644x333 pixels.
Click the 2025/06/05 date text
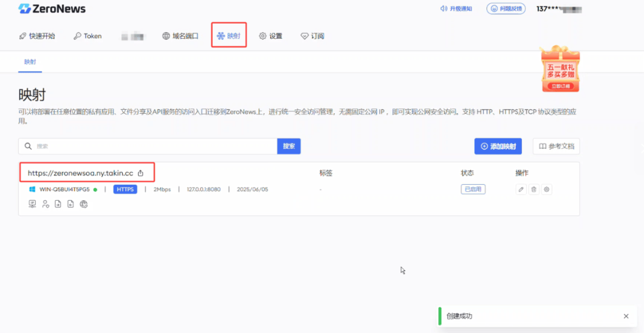tap(253, 189)
